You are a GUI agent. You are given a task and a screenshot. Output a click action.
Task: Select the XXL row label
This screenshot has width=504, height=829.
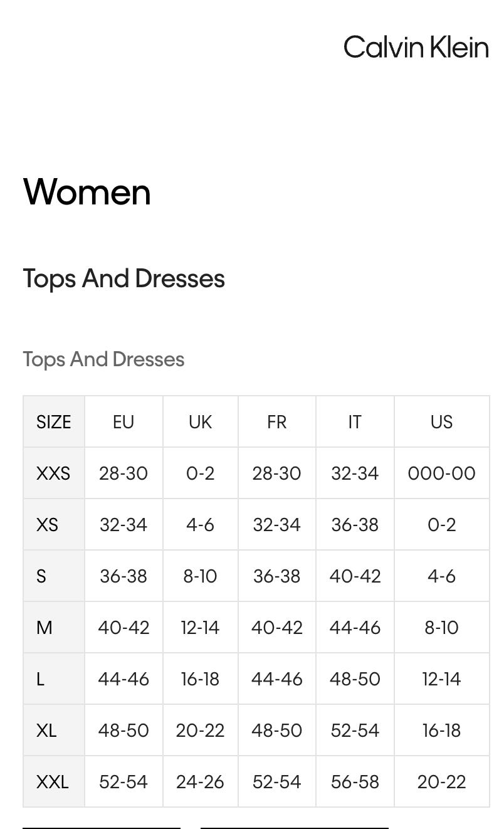(53, 782)
